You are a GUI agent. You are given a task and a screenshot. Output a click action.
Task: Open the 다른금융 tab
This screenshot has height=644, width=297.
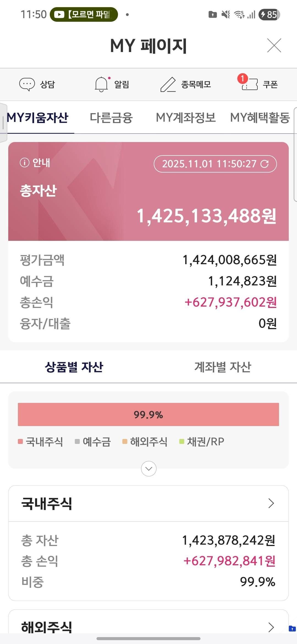tap(111, 118)
